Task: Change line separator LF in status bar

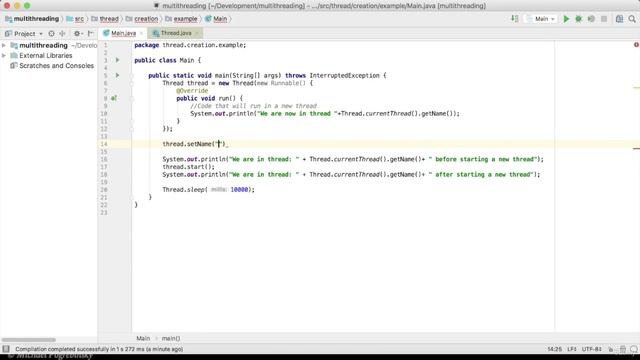Action: tap(572, 349)
